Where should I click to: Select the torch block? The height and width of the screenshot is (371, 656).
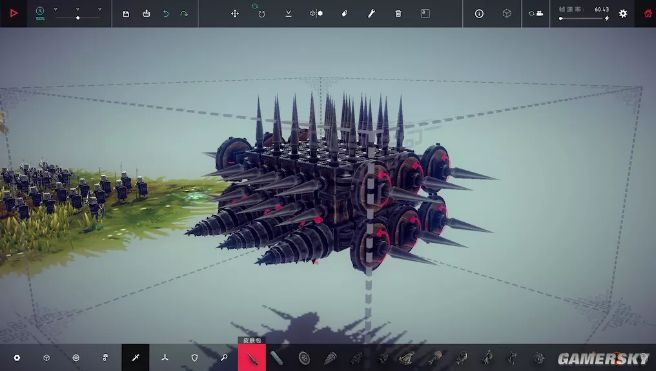coord(512,358)
